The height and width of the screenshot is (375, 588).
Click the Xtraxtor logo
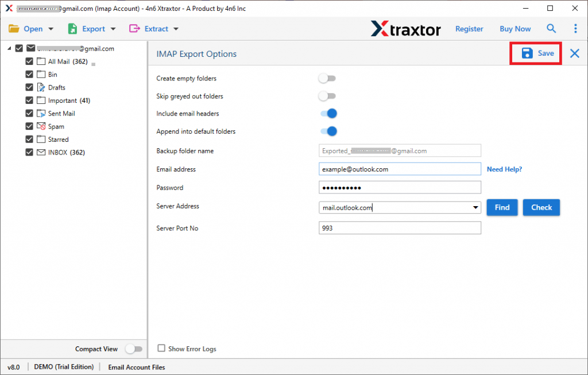coord(406,29)
